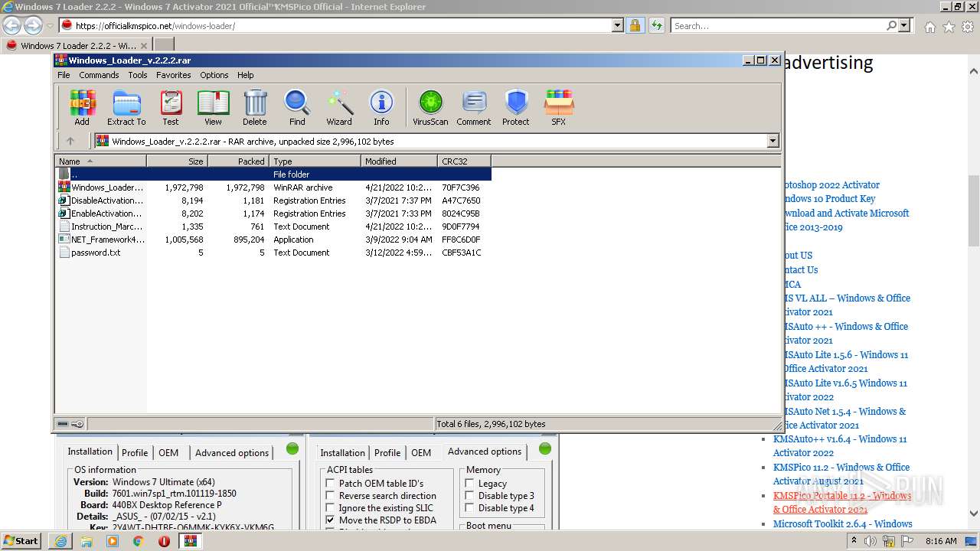980x551 pixels.
Task: Click the Delete trash icon
Action: click(255, 107)
